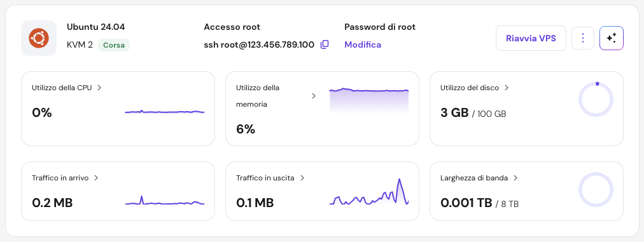Expand Utilizzo del disco chevron
This screenshot has width=644, height=242.
coord(507,88)
